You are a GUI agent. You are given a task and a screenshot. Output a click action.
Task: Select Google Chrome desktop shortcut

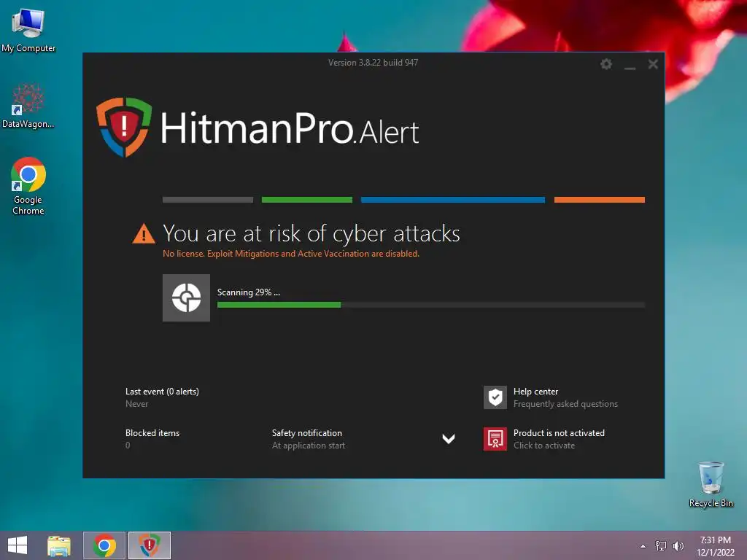(x=28, y=186)
